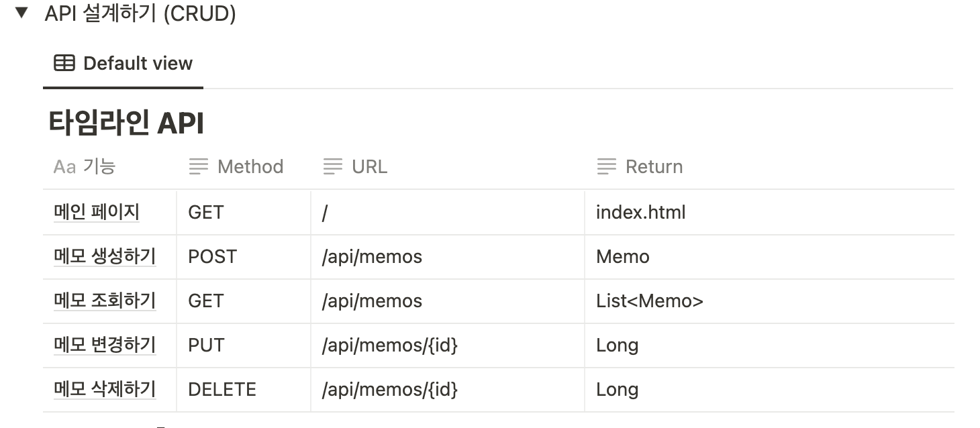Open the Method column header menu
This screenshot has height=428, width=980.
[250, 166]
